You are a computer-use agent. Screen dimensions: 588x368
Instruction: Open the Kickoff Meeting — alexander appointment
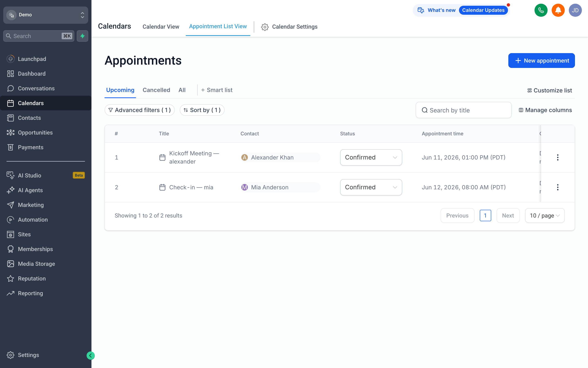(x=194, y=157)
